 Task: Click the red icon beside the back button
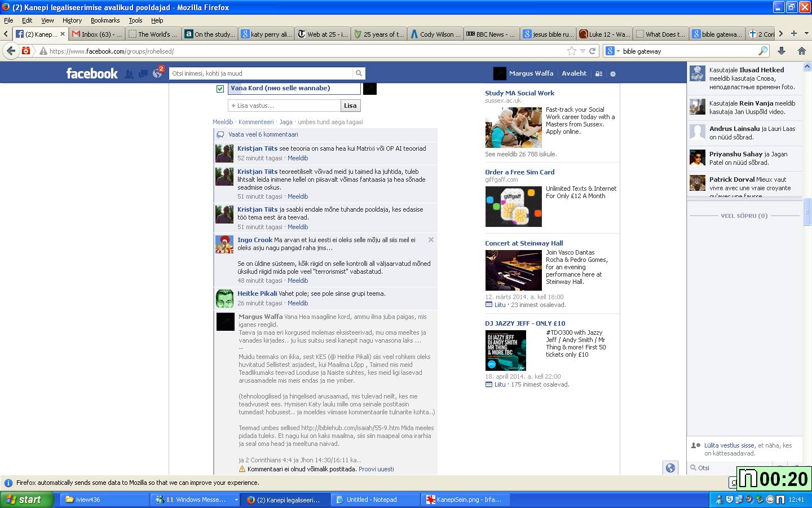point(26,51)
